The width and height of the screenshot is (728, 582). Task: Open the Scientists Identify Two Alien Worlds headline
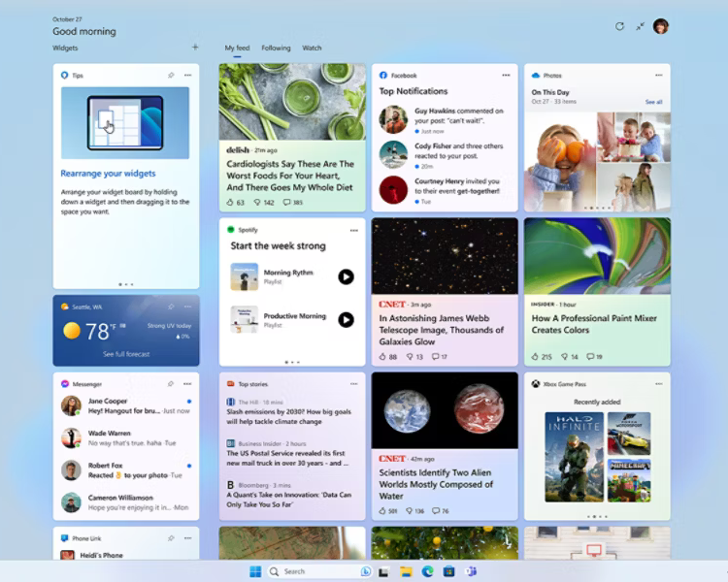[436, 484]
